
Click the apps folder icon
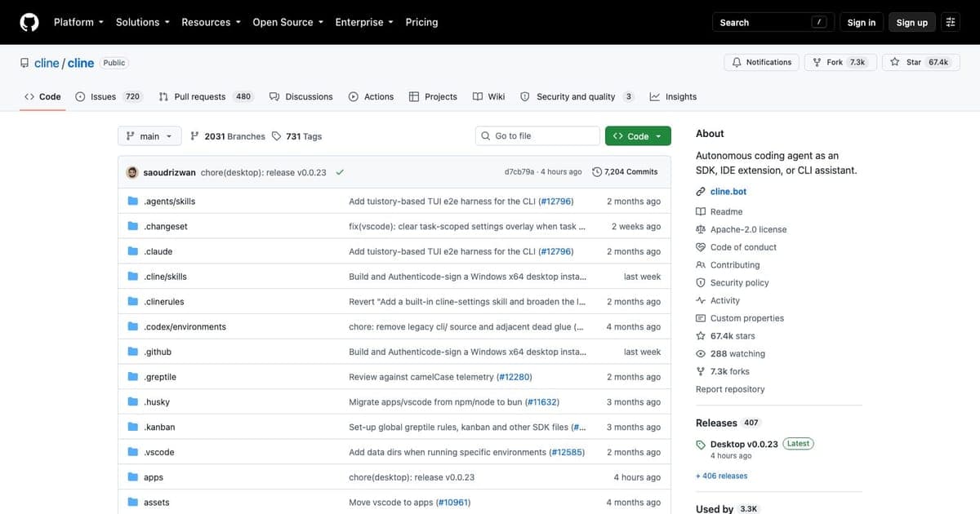[x=133, y=477]
